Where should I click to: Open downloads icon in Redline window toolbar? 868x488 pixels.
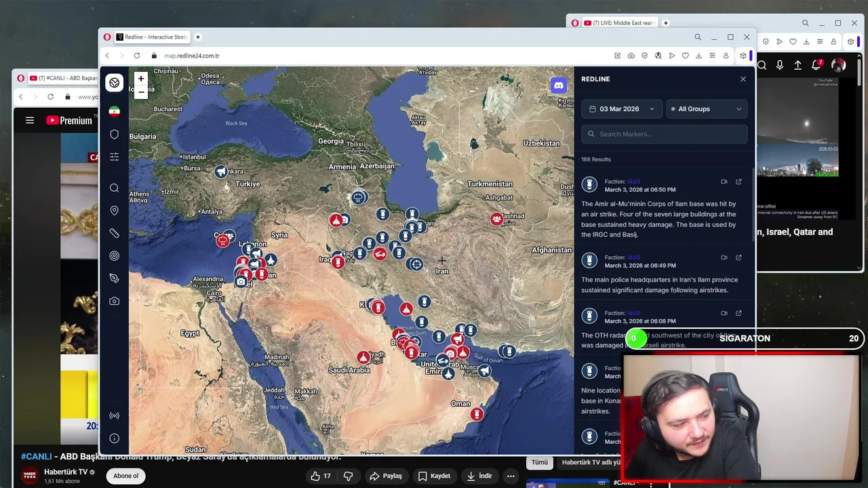pyautogui.click(x=699, y=56)
